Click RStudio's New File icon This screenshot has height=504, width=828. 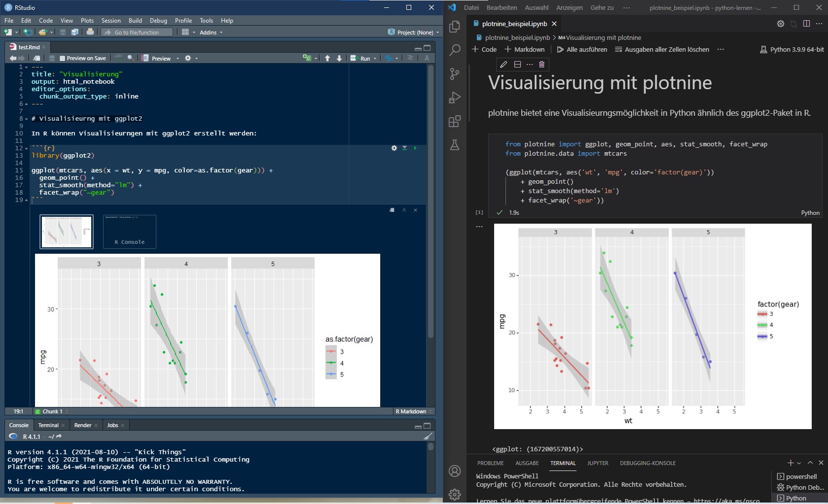pos(7,32)
